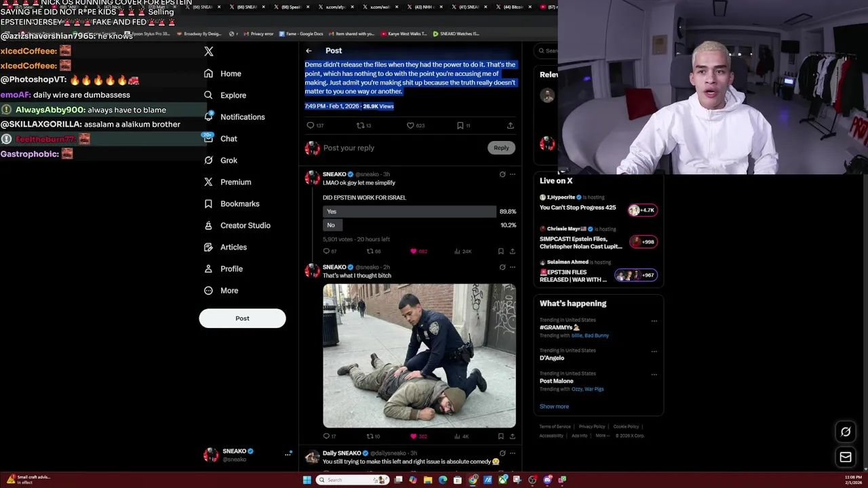This screenshot has height=488, width=868.
Task: Open the Home page icon
Action: [x=208, y=73]
